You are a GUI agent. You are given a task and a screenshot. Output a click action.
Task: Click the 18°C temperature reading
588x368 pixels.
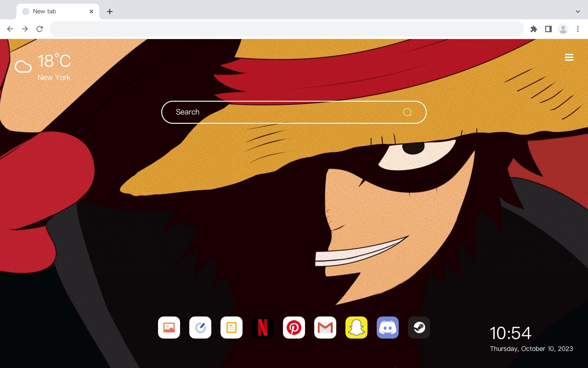click(x=54, y=61)
